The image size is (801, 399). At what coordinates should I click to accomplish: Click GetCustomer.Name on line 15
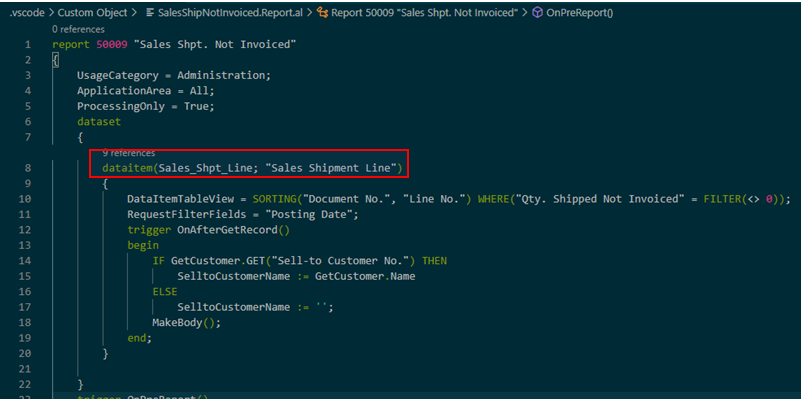point(365,276)
